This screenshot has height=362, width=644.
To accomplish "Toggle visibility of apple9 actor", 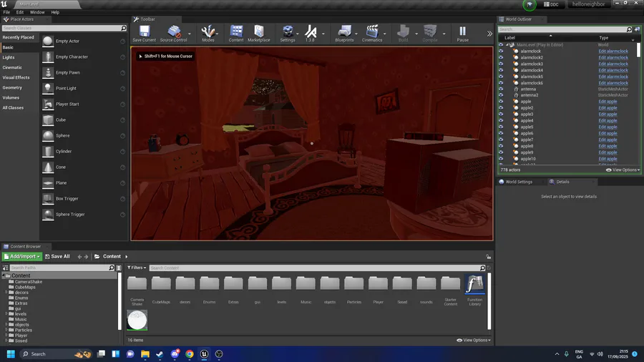I will pyautogui.click(x=501, y=152).
